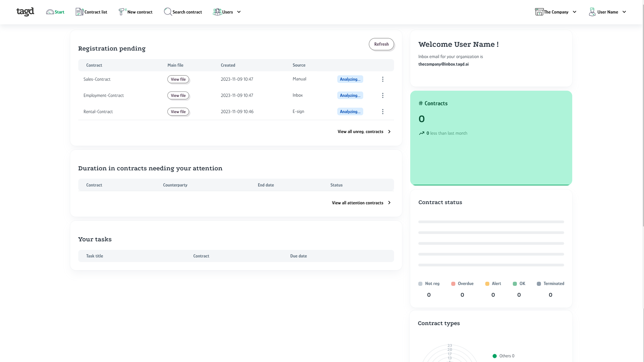The height and width of the screenshot is (362, 644).
Task: Open the three-dot menu for Rental-Contract
Action: tap(383, 112)
